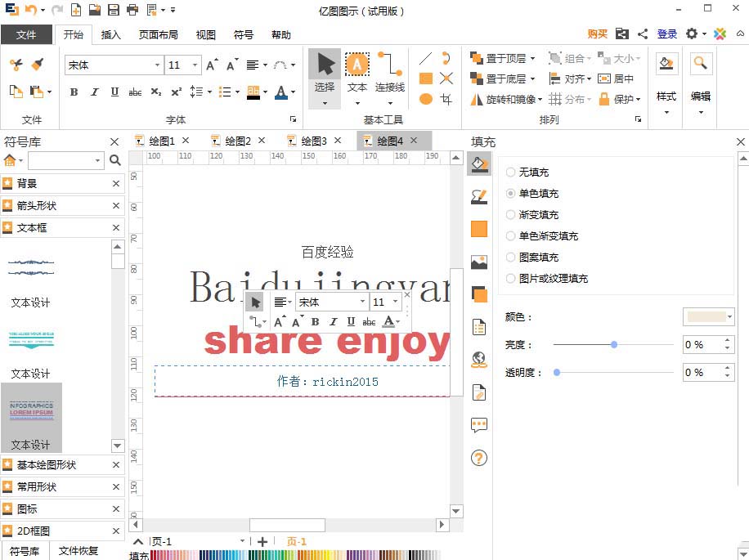
Task: Increase font size in ribbon
Action: tap(212, 65)
